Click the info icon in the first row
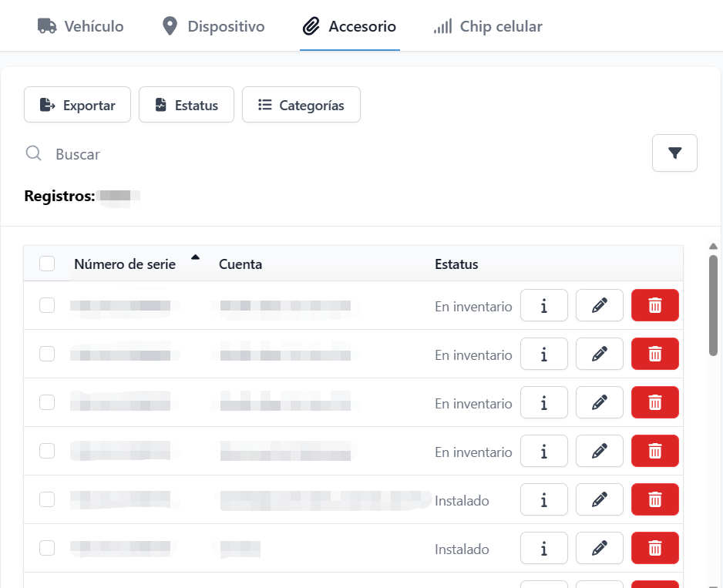The width and height of the screenshot is (723, 588). point(543,306)
